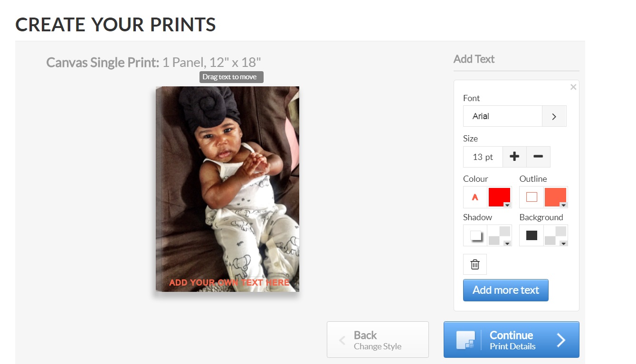Click the minus icon to decrease font size
Screen dimensions: 636x364
tap(538, 157)
